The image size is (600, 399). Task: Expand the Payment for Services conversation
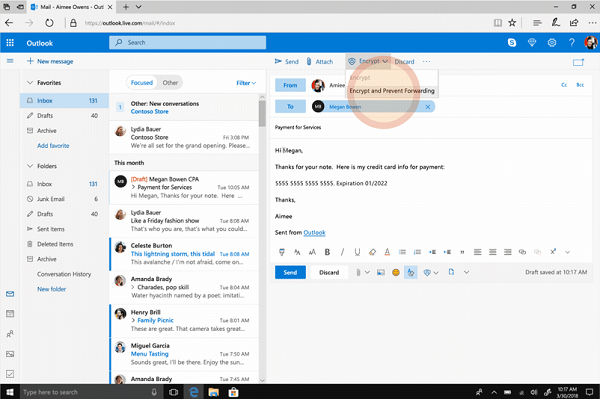133,187
